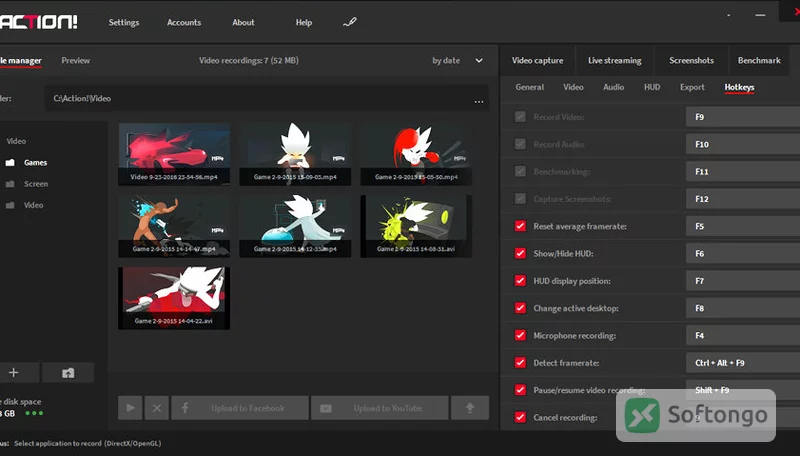
Task: Click the F8 active desktop hotkey field
Action: point(743,308)
